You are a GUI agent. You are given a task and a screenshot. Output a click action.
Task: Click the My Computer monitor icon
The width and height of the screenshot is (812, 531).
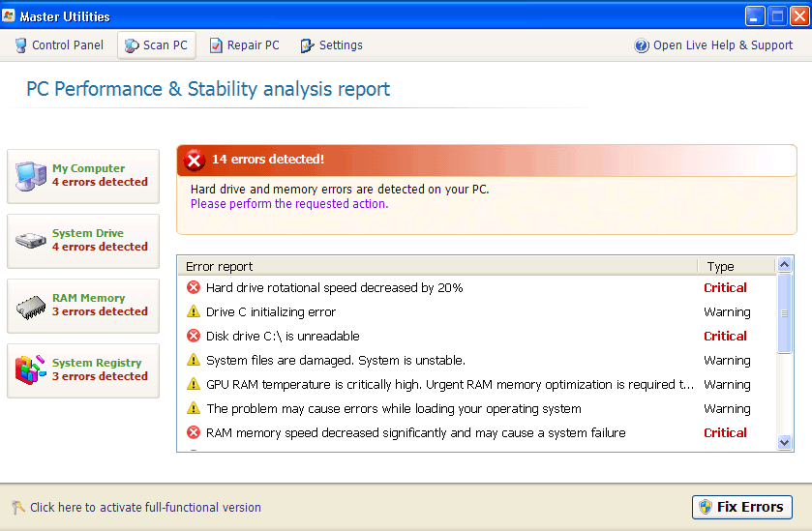[30, 176]
